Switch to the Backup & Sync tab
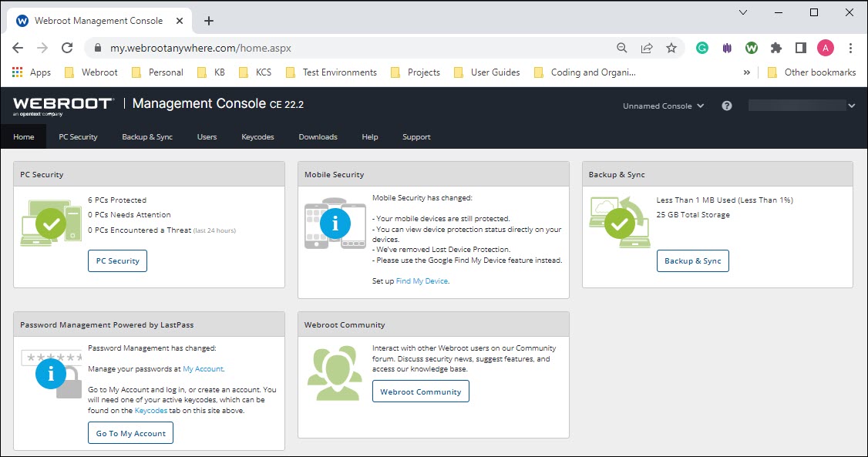The height and width of the screenshot is (457, 868). 147,137
